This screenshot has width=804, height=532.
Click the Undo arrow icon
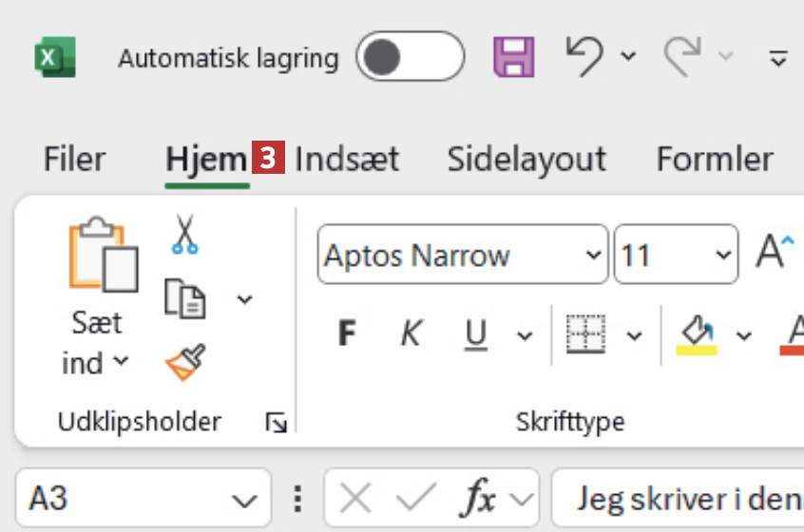tap(584, 56)
